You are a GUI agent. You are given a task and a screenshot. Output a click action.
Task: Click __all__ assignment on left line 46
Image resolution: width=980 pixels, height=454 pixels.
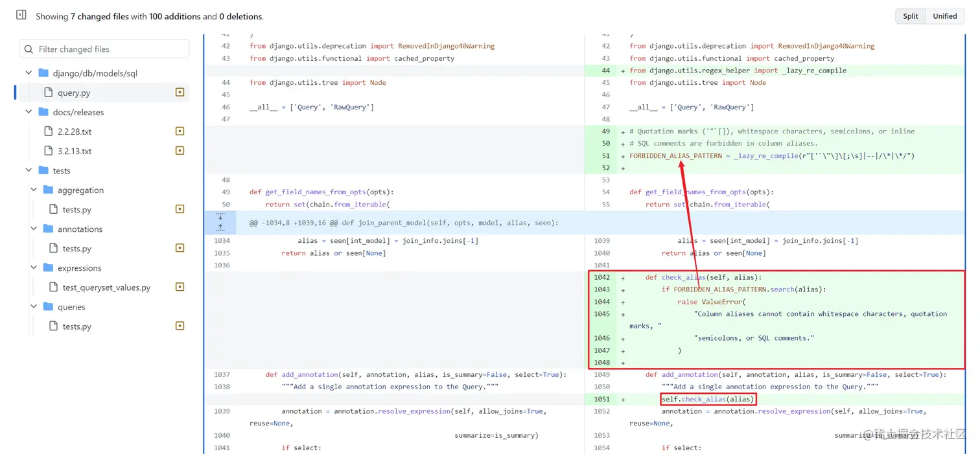click(312, 107)
